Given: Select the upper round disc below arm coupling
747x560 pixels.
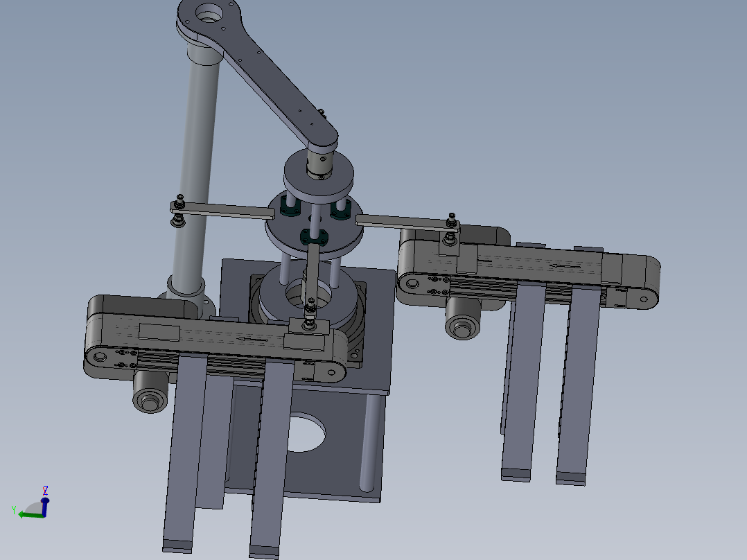Looking at the screenshot, I should pos(319,175).
